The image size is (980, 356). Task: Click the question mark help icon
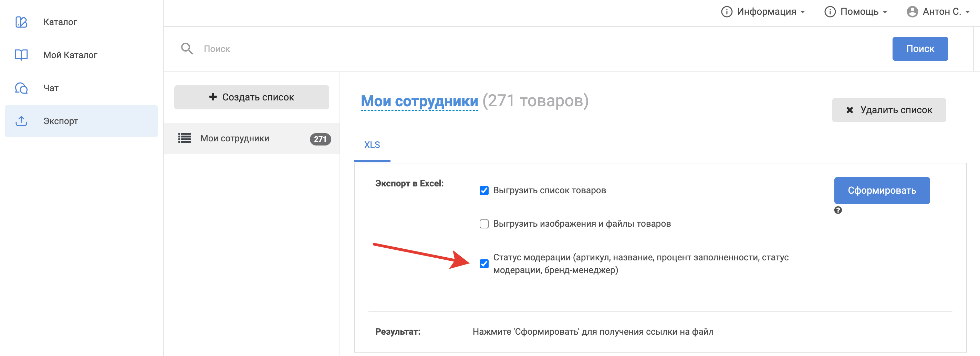[x=838, y=211]
